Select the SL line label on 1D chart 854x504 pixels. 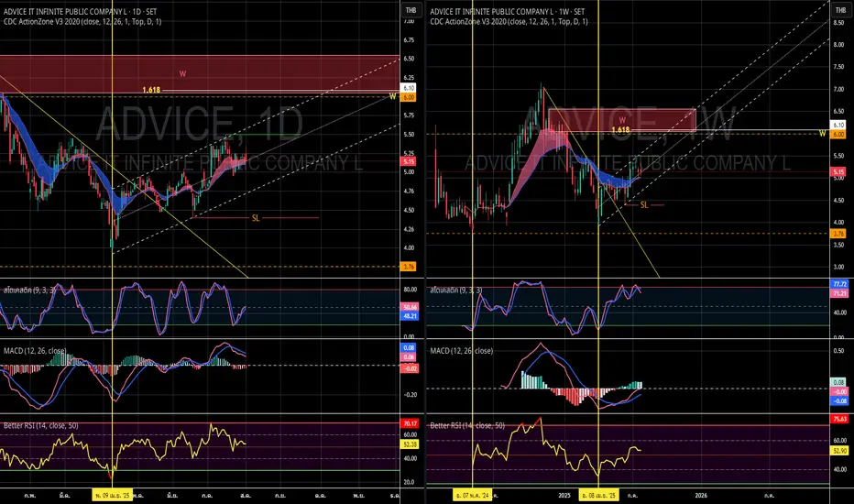(x=256, y=218)
